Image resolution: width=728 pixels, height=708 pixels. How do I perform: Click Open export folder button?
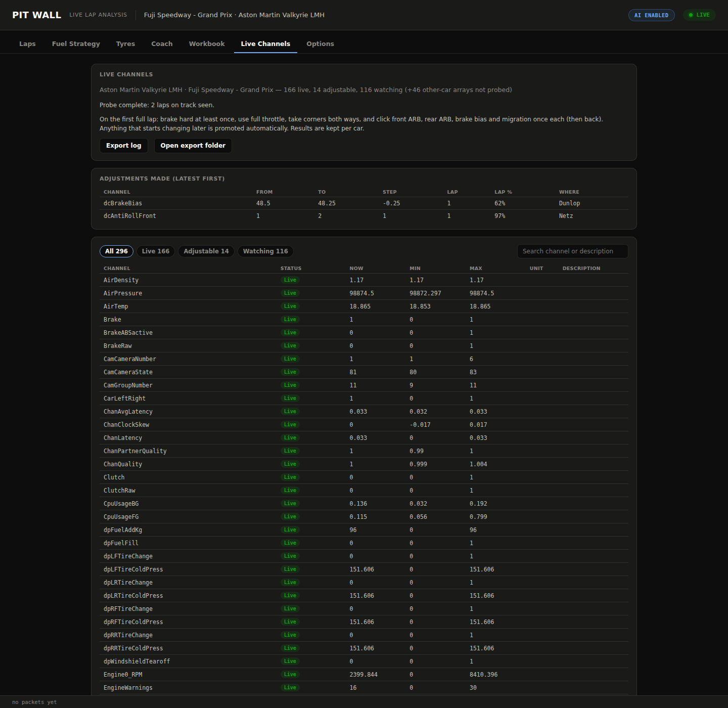click(x=193, y=146)
